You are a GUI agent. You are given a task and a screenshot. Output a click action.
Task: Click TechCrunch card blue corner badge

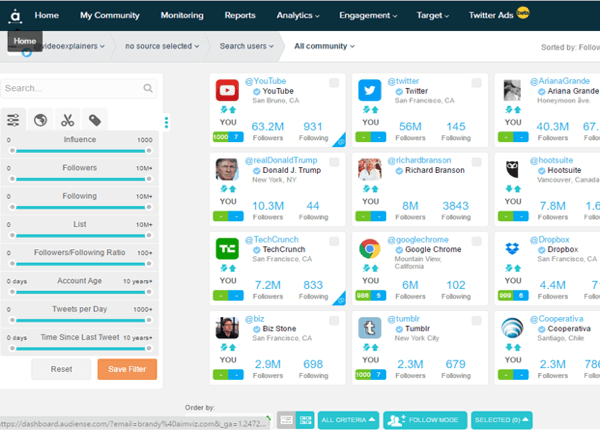tap(340, 299)
